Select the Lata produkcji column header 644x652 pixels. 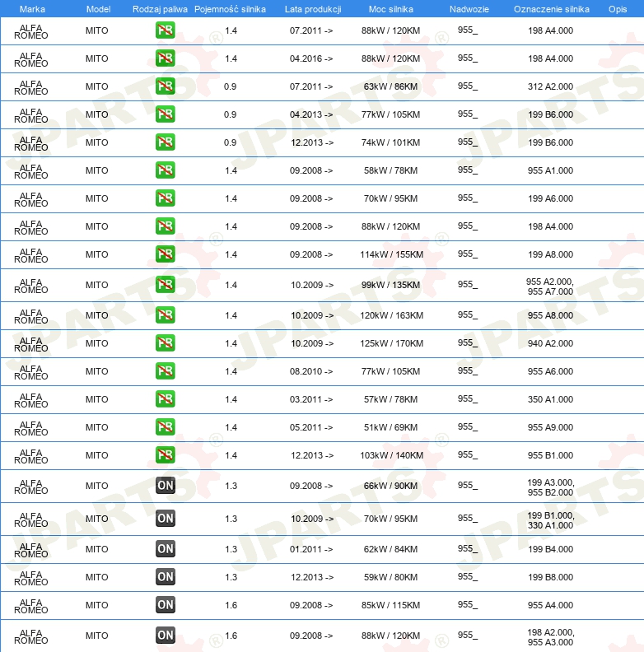tap(312, 8)
